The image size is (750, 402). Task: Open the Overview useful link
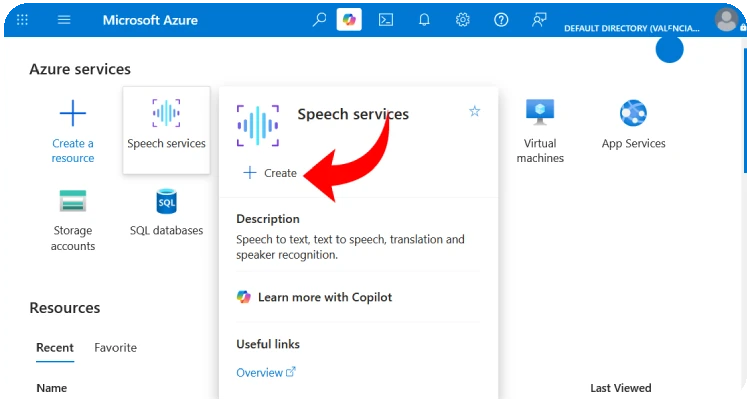pyautogui.click(x=266, y=372)
